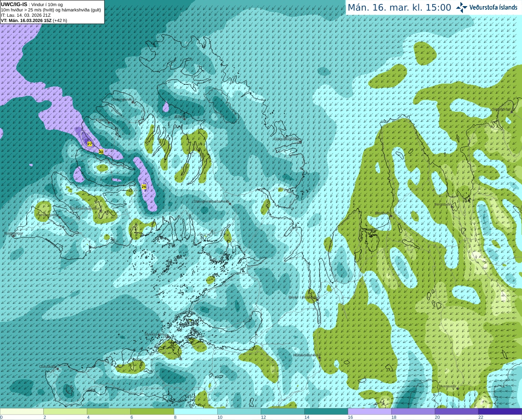Click the 0–2 m/s pale yellow legend swatch

(22, 411)
